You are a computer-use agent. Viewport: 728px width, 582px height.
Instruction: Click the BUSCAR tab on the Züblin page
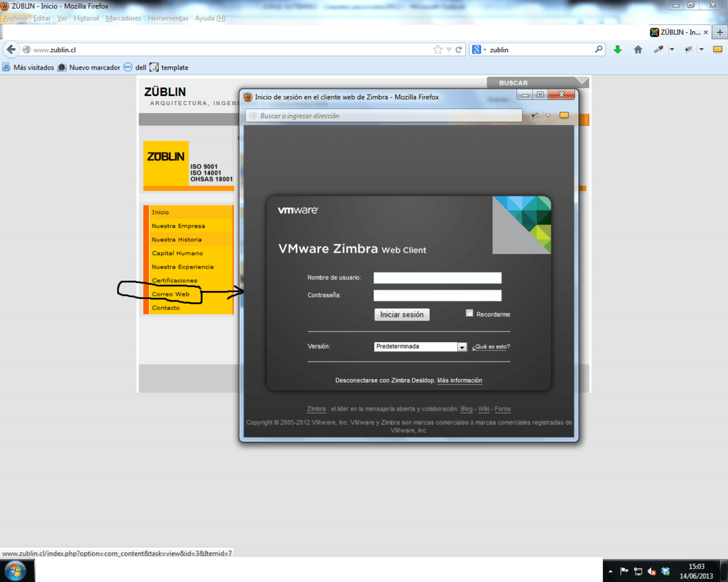pos(513,83)
